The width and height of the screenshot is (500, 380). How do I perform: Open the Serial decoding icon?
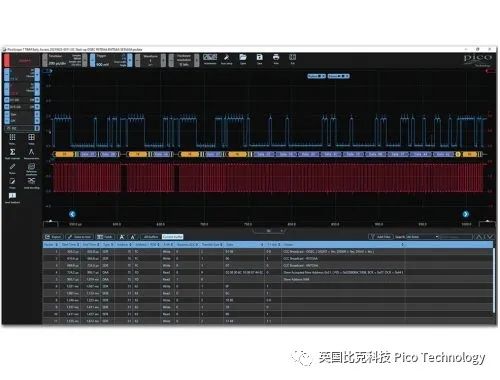31,183
